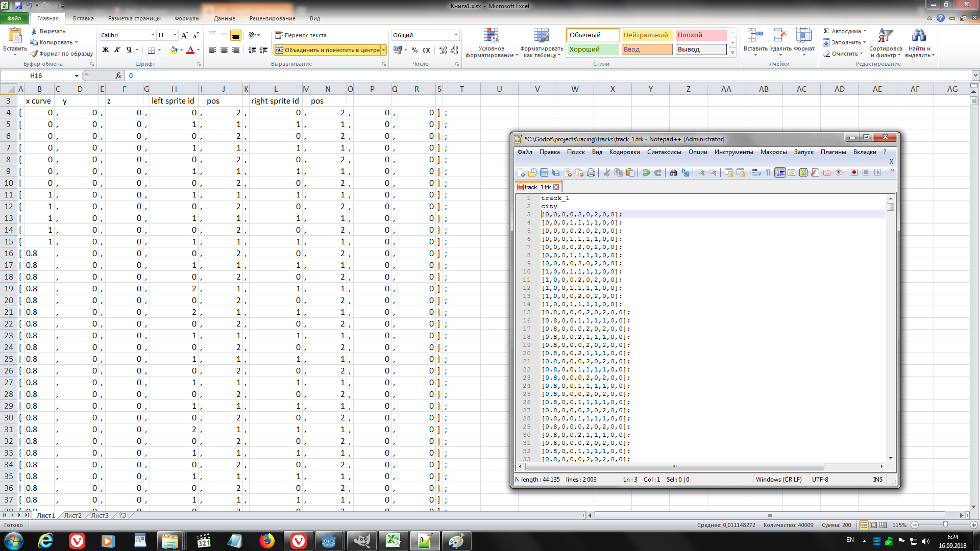Click the Zoom in magnifier in Notepad++

tap(701, 173)
